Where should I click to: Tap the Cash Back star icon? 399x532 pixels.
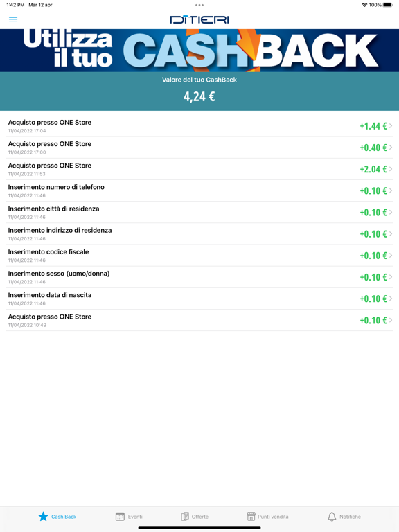pos(43,516)
